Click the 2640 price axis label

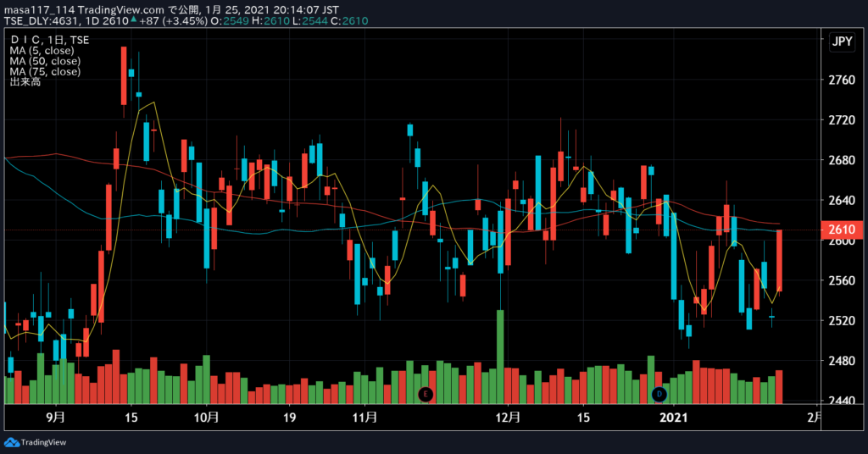(842, 200)
